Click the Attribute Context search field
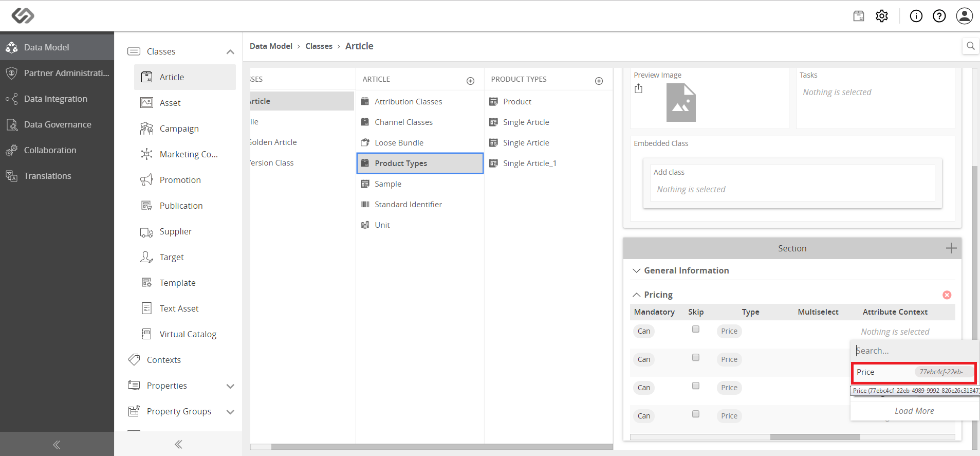This screenshot has height=456, width=980. point(915,351)
